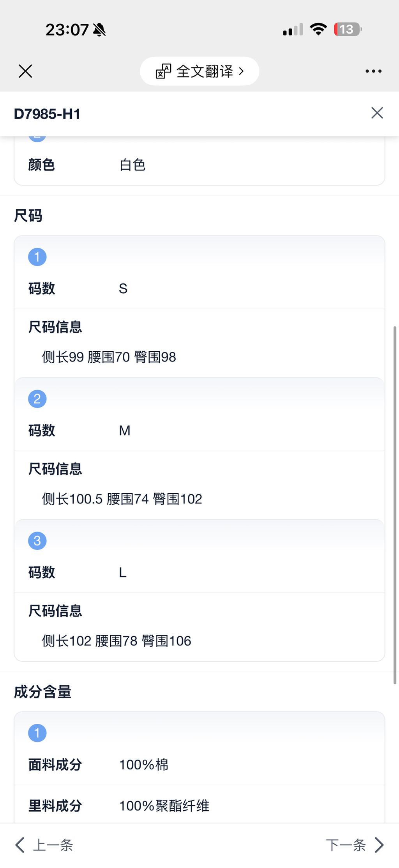
Task: Tap the 尺码 section heading
Action: (x=28, y=216)
